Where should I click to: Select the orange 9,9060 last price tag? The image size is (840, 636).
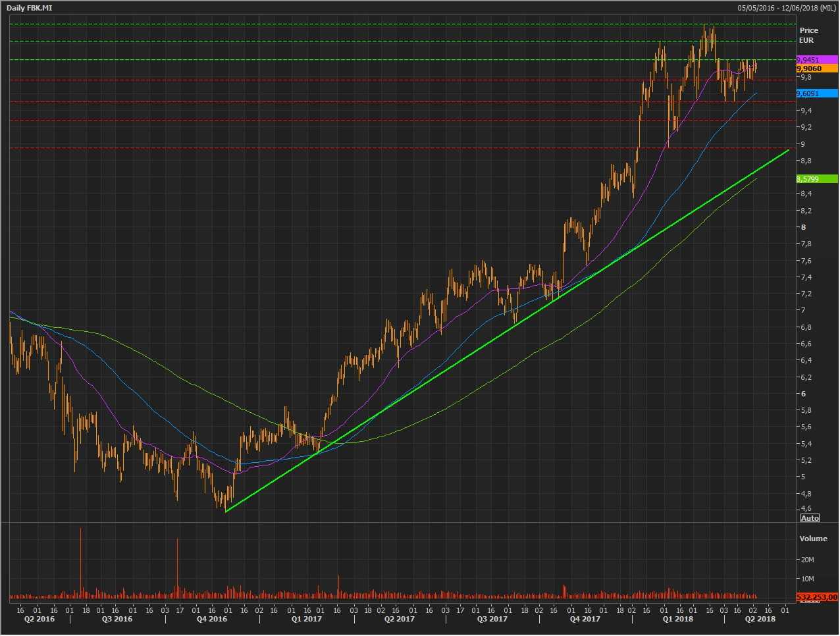pyautogui.click(x=816, y=68)
